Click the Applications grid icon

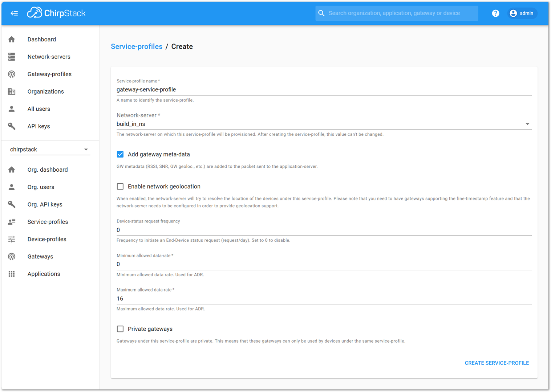click(x=12, y=274)
